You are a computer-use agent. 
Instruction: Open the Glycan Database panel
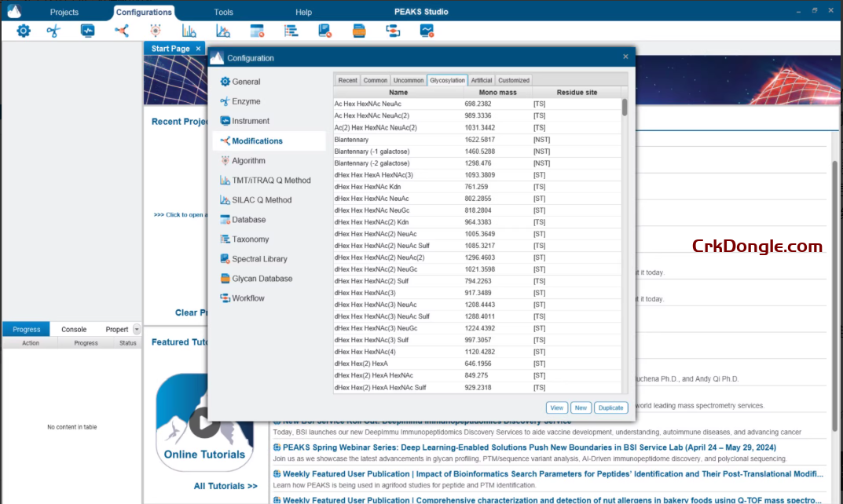(261, 278)
